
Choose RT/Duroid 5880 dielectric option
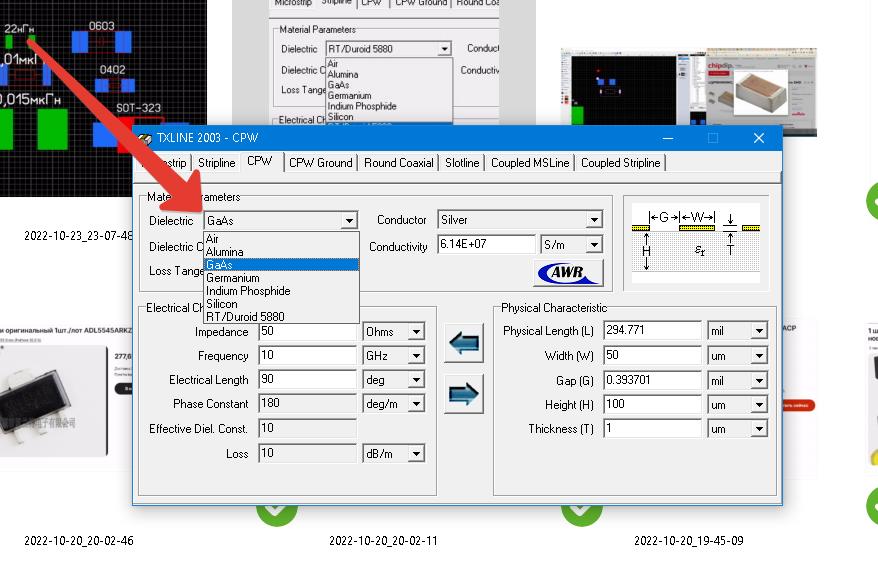pos(281,316)
